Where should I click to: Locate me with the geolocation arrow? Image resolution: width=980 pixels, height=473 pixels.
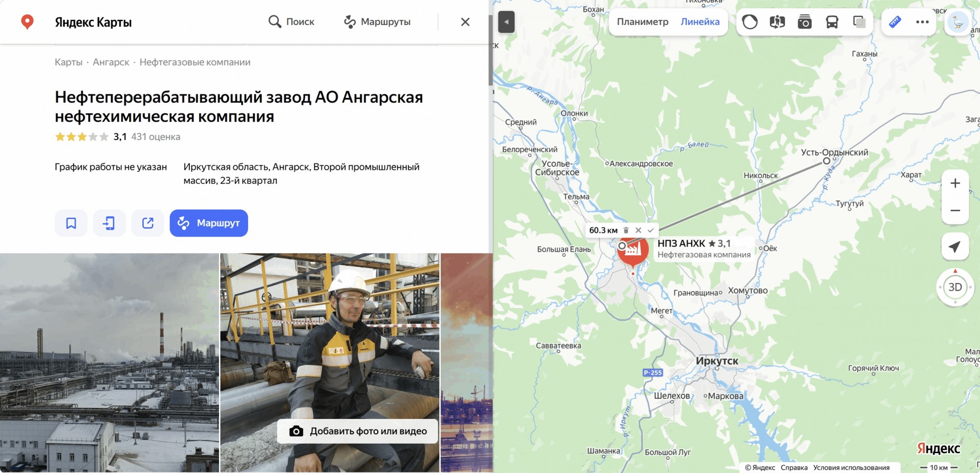(x=955, y=247)
